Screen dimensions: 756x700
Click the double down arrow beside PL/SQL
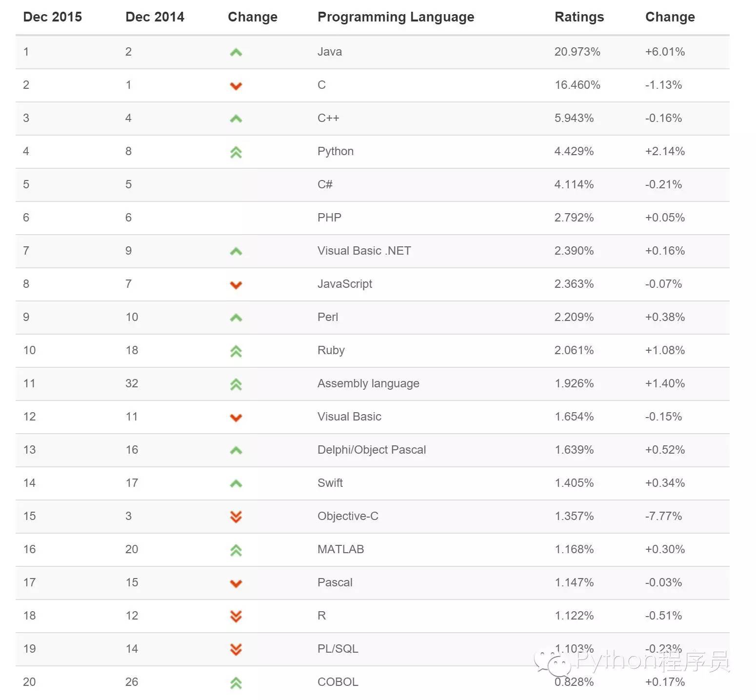click(236, 649)
